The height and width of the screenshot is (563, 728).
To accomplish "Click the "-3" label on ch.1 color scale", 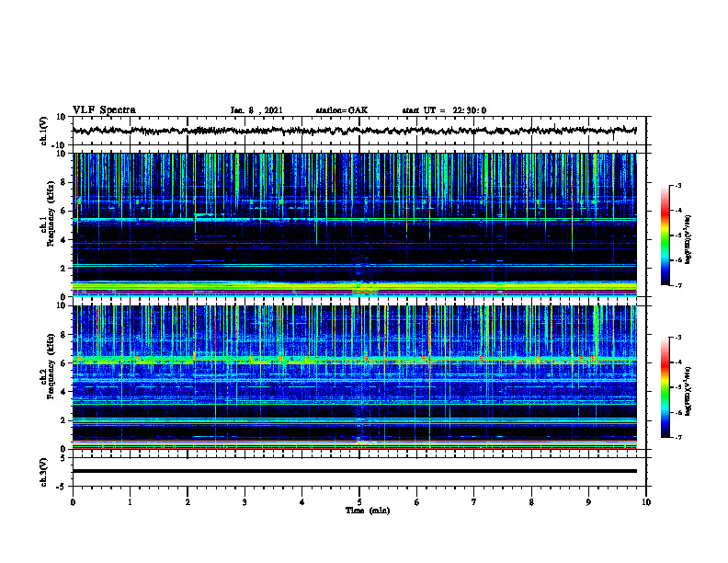I will [x=677, y=186].
